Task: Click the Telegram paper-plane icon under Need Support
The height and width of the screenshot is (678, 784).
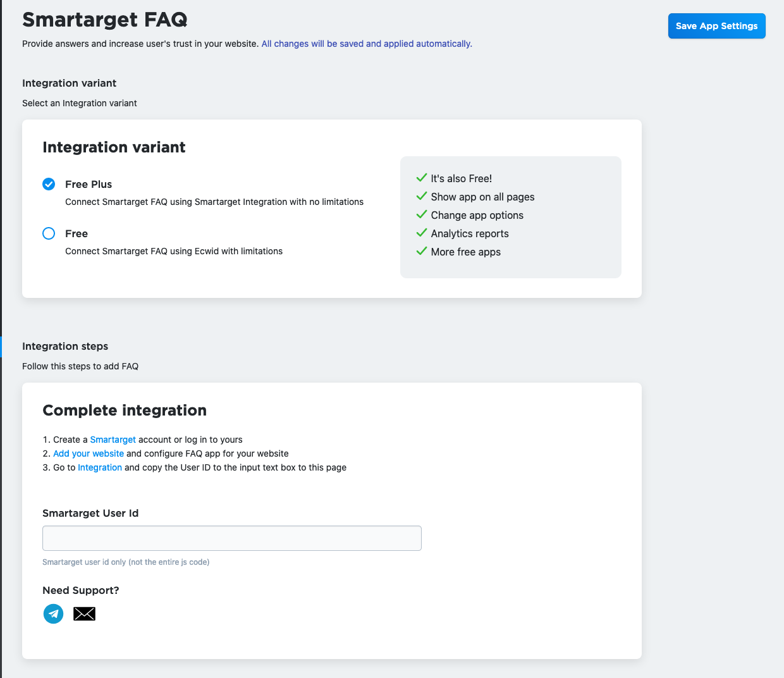Action: (x=53, y=613)
